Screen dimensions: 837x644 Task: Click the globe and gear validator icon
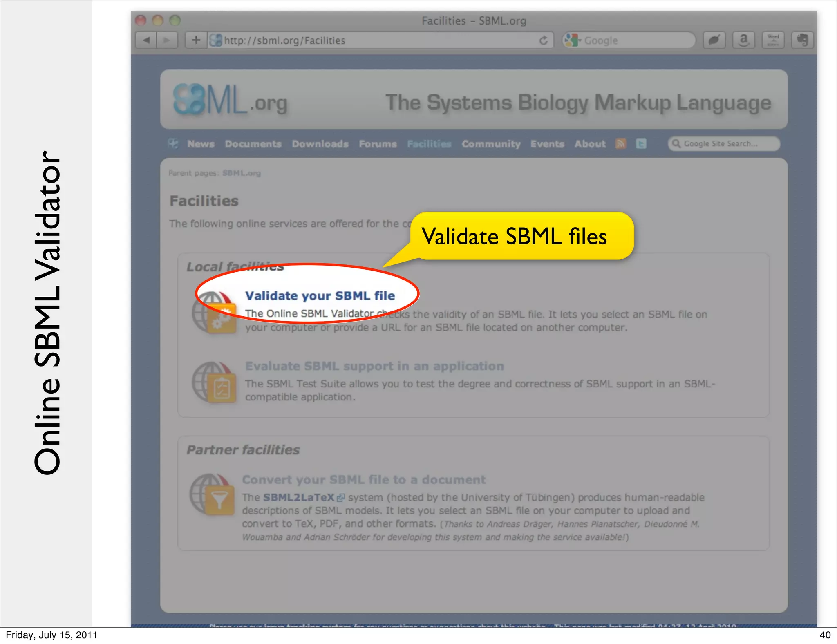[214, 313]
